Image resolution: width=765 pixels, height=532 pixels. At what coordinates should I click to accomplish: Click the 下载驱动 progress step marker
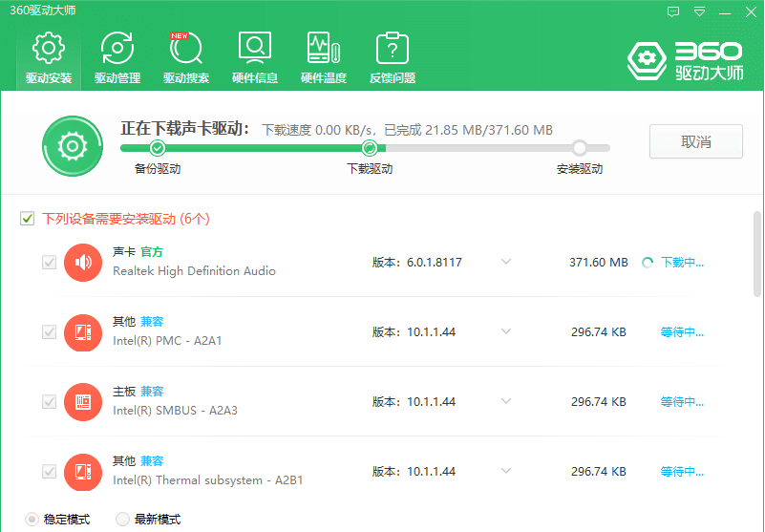(x=370, y=147)
